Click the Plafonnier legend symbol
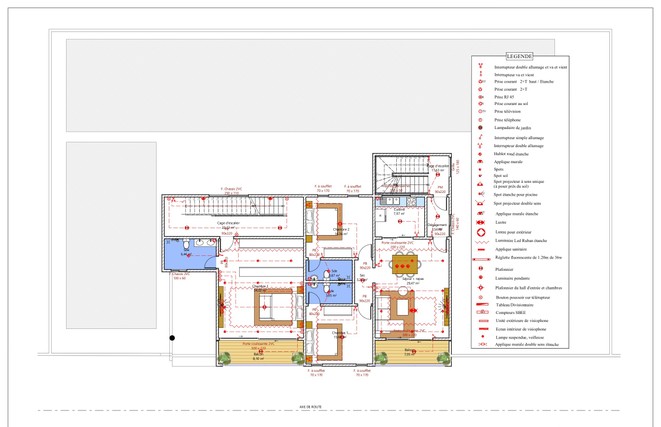This screenshot has width=661, height=427. (x=480, y=269)
